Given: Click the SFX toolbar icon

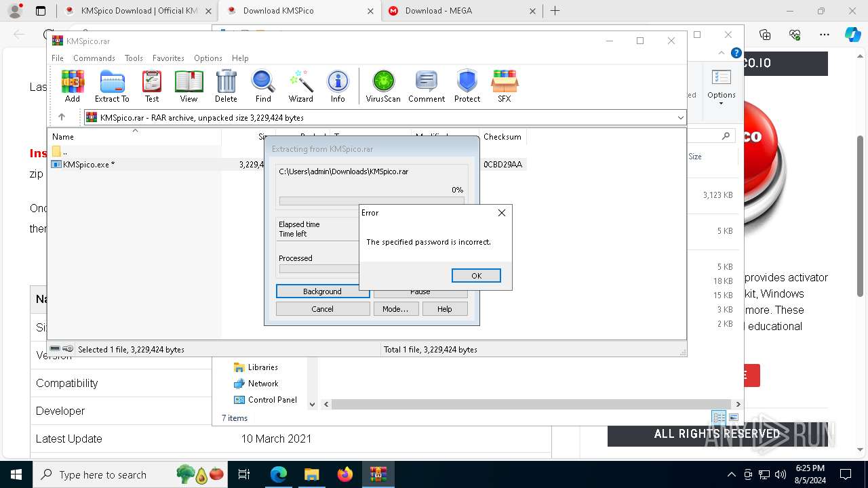Looking at the screenshot, I should pos(504,86).
